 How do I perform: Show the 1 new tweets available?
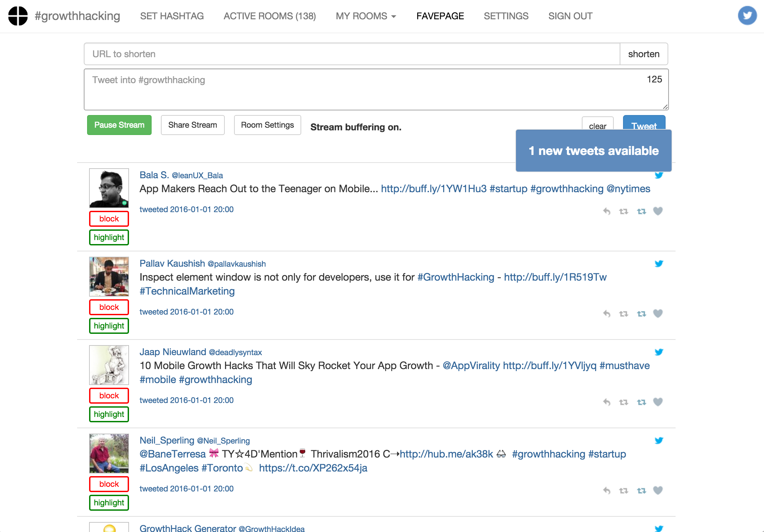pyautogui.click(x=593, y=150)
